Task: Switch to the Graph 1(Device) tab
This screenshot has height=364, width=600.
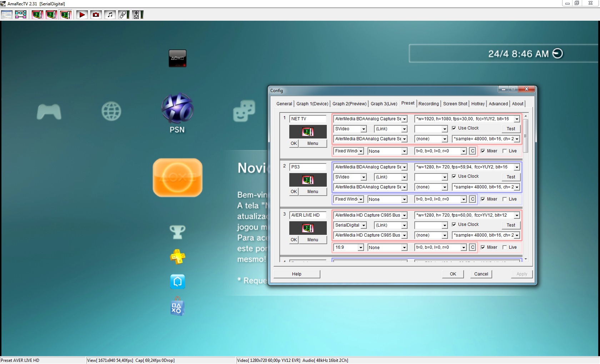Action: tap(312, 104)
